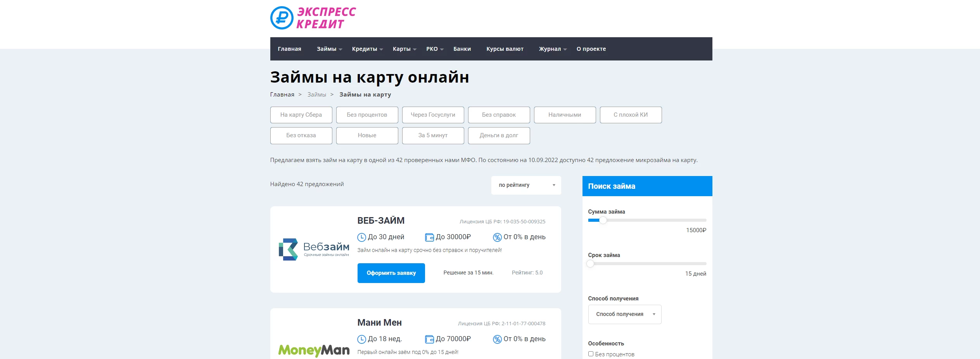Select the Наличными filter

[x=565, y=115]
